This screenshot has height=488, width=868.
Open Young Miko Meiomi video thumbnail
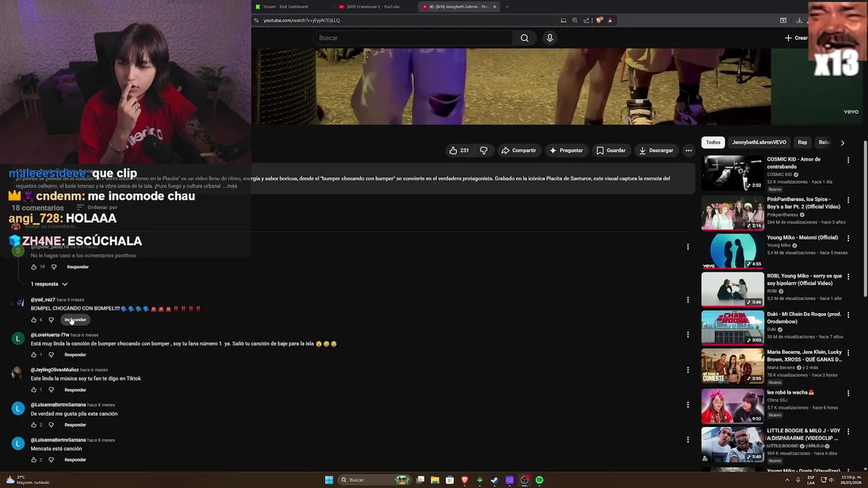pyautogui.click(x=732, y=251)
